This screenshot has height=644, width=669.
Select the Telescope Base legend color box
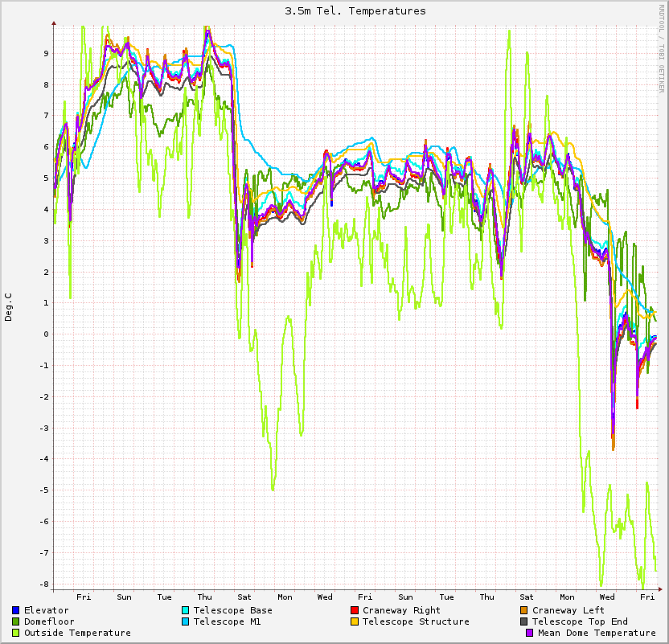point(186,610)
